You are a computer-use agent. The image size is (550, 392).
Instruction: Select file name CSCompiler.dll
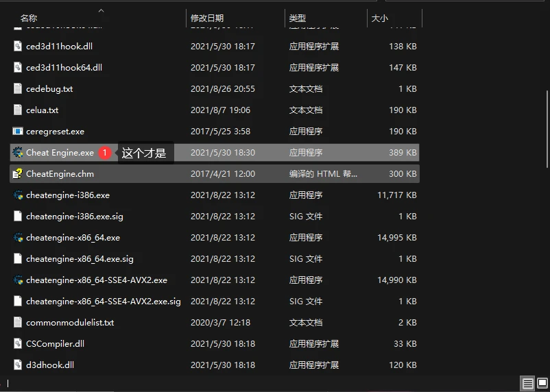pos(55,343)
